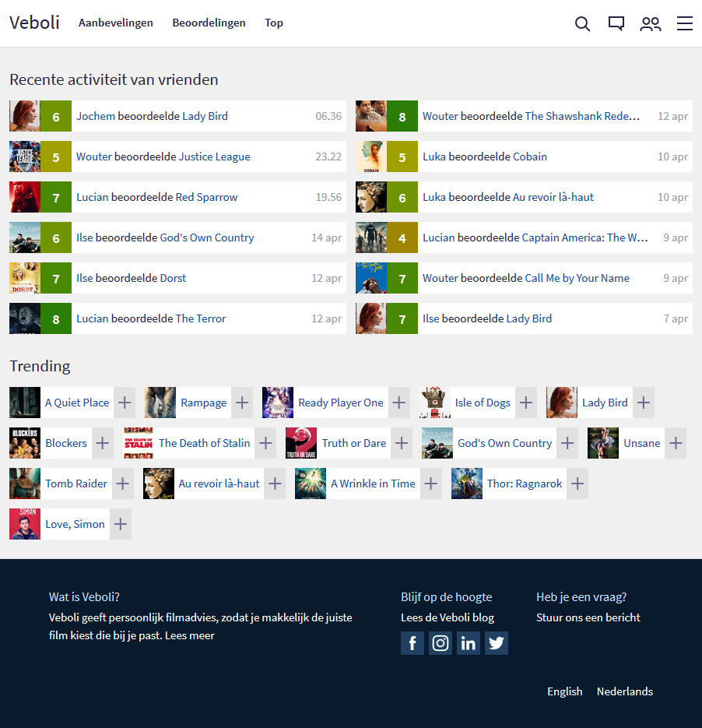Add Tomb Raider with plus icon
702x728 pixels.
point(122,484)
